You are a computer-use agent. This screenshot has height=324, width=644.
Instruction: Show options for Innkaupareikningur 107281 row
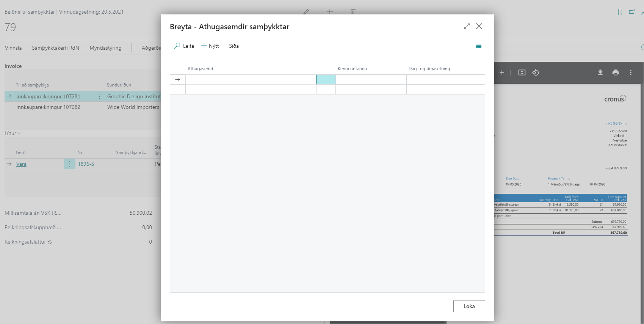(99, 96)
